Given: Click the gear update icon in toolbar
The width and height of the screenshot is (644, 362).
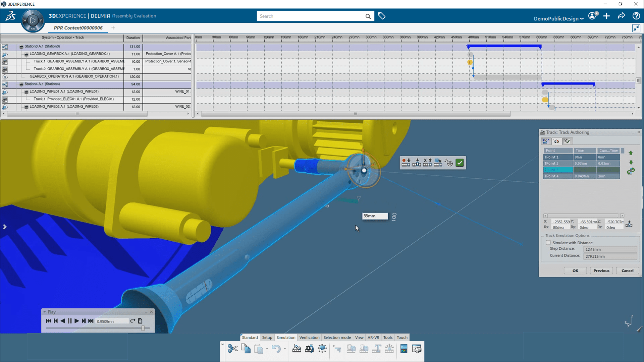Looking at the screenshot, I should pyautogui.click(x=309, y=349).
